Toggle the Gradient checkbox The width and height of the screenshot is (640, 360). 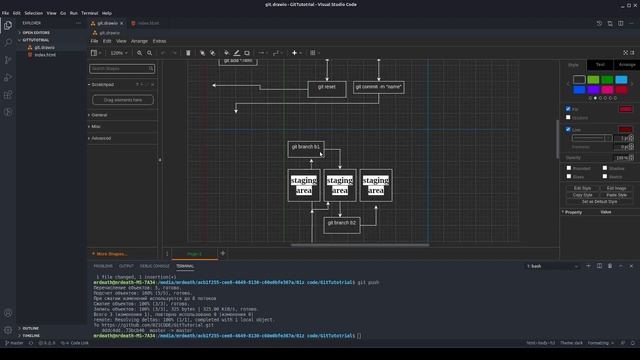(568, 117)
